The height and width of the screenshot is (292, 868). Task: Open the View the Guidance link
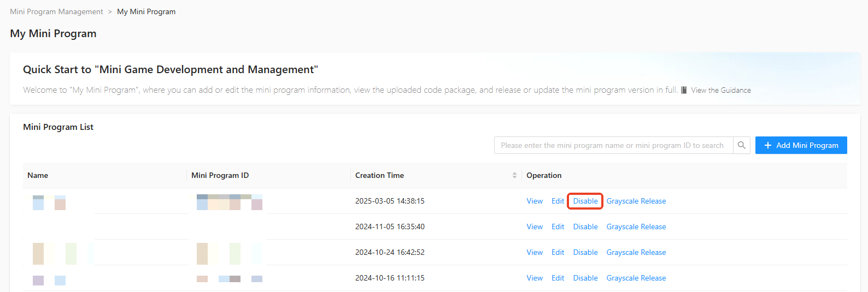[x=721, y=90]
